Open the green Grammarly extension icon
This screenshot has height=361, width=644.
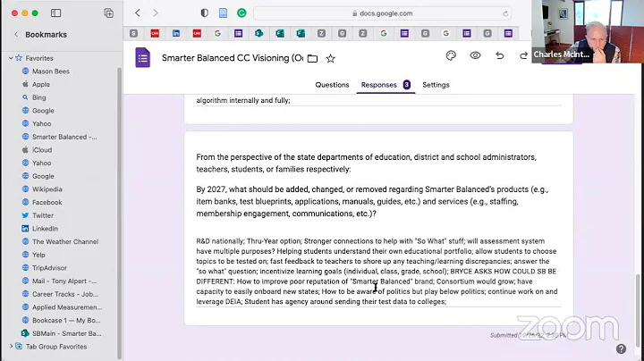coord(241,13)
